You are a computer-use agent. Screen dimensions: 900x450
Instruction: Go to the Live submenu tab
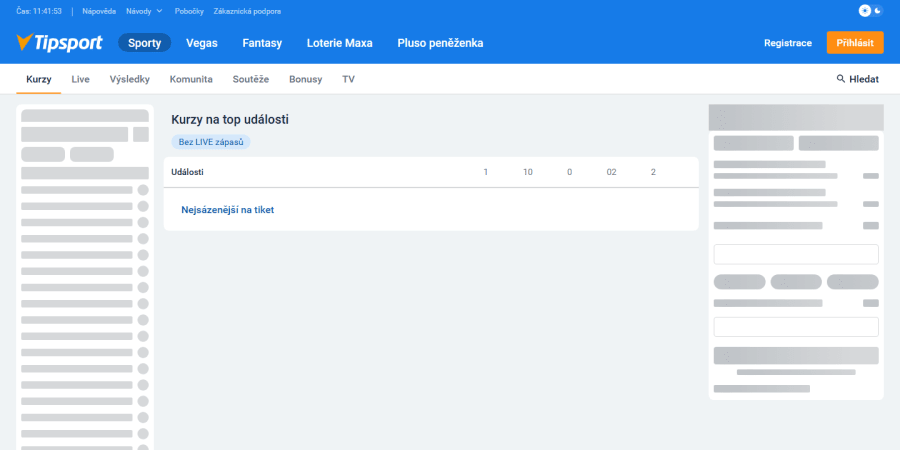80,79
